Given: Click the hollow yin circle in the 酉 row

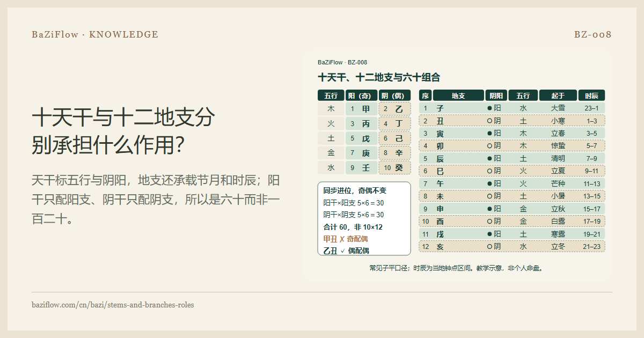Looking at the screenshot, I should coord(489,221).
